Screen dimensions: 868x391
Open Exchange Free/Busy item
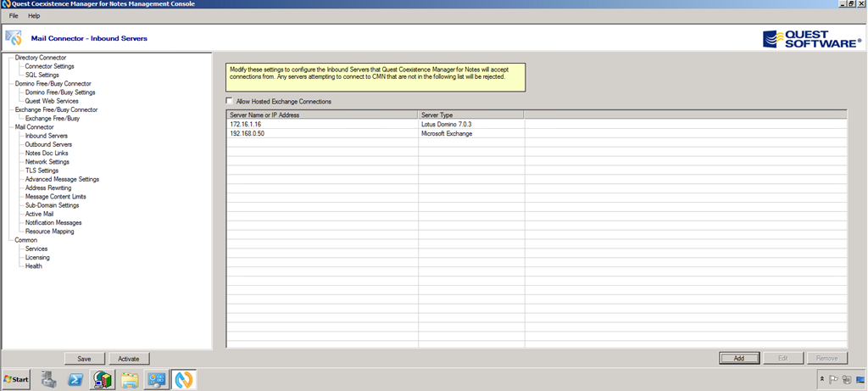pos(53,119)
